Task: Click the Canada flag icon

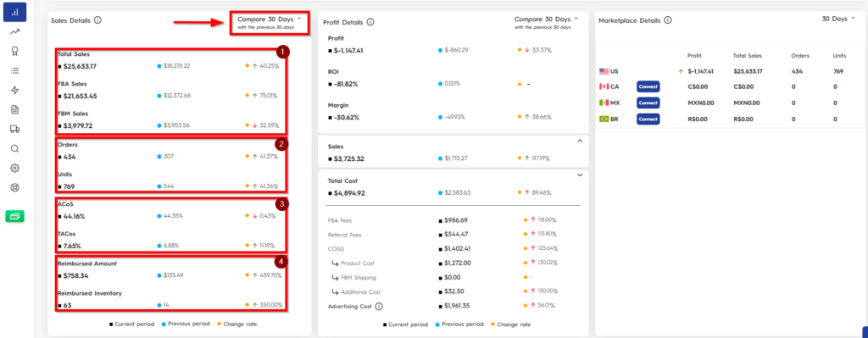Action: (604, 87)
